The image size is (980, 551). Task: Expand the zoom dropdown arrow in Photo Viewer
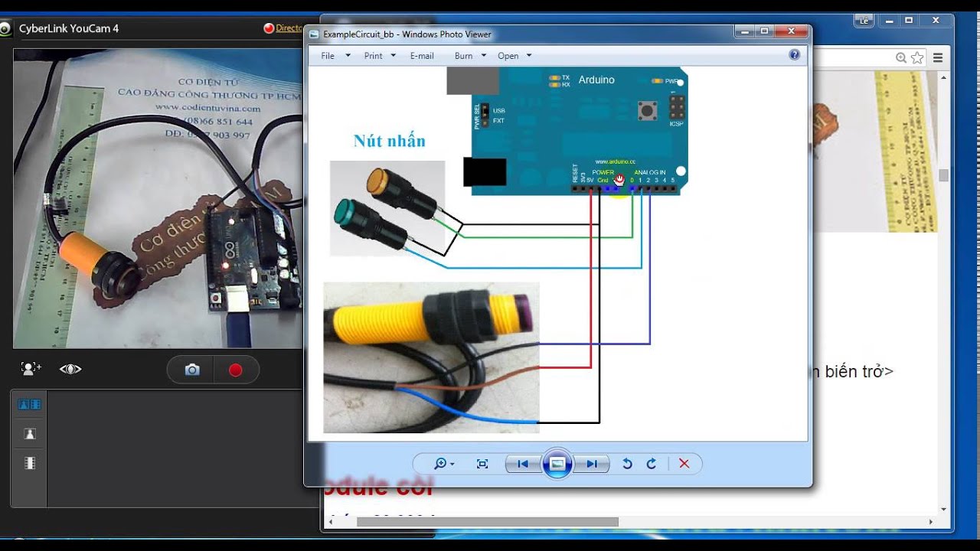click(452, 465)
